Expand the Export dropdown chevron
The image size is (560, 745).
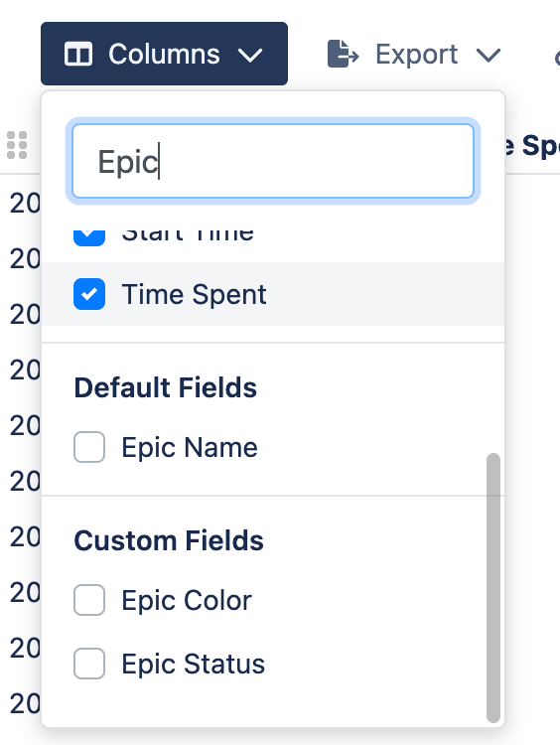(x=489, y=55)
